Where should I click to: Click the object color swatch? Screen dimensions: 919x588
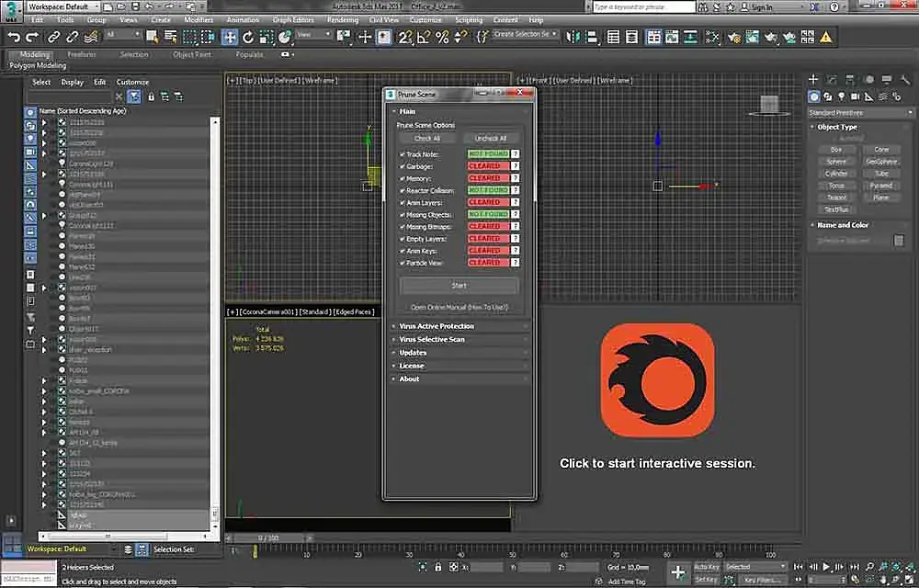tap(899, 241)
